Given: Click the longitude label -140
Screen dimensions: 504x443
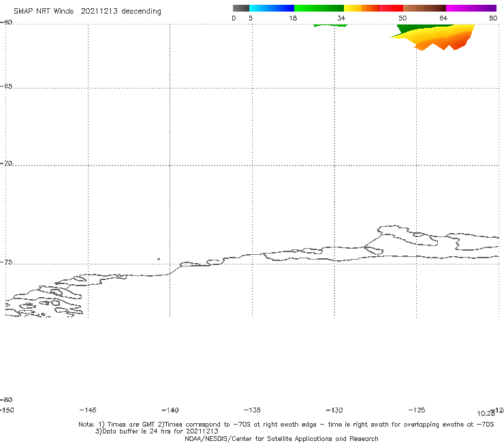Looking at the screenshot, I should (170, 410).
